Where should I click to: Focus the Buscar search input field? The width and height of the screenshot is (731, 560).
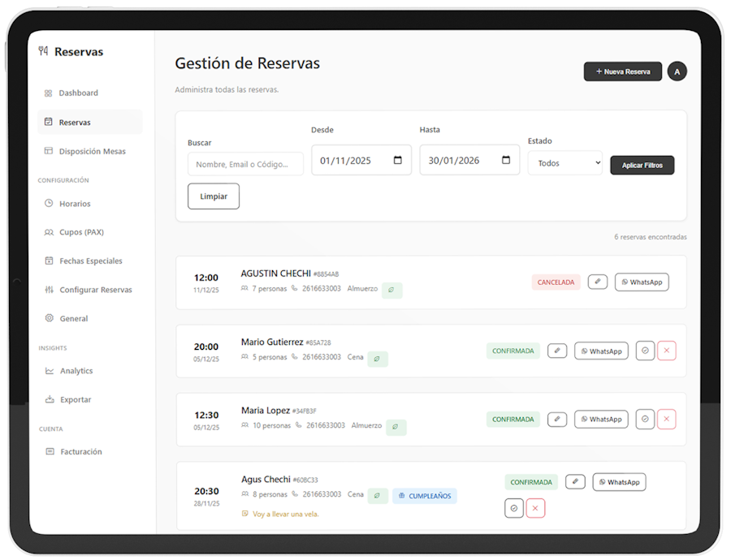tap(245, 164)
